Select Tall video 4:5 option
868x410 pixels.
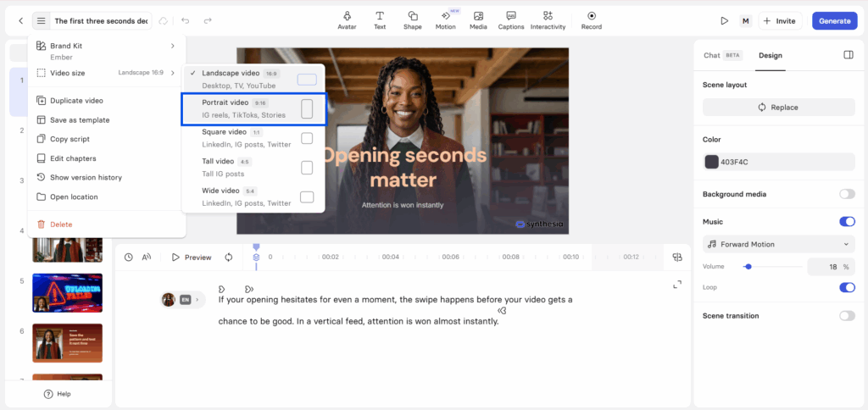[x=253, y=167]
